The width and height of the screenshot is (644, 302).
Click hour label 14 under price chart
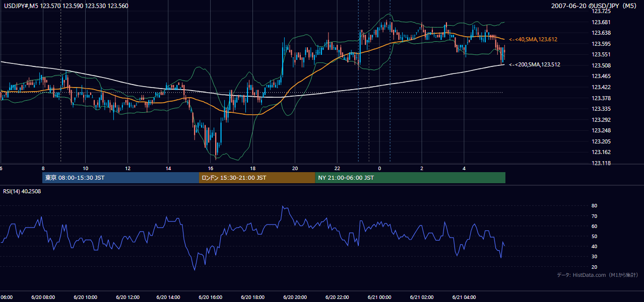pyautogui.click(x=169, y=168)
